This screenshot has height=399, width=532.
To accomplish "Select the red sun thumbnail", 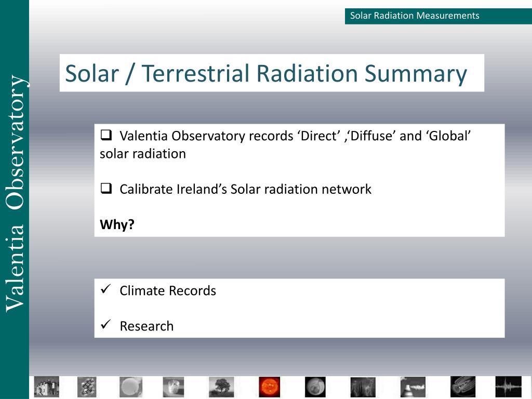I will coord(270,387).
